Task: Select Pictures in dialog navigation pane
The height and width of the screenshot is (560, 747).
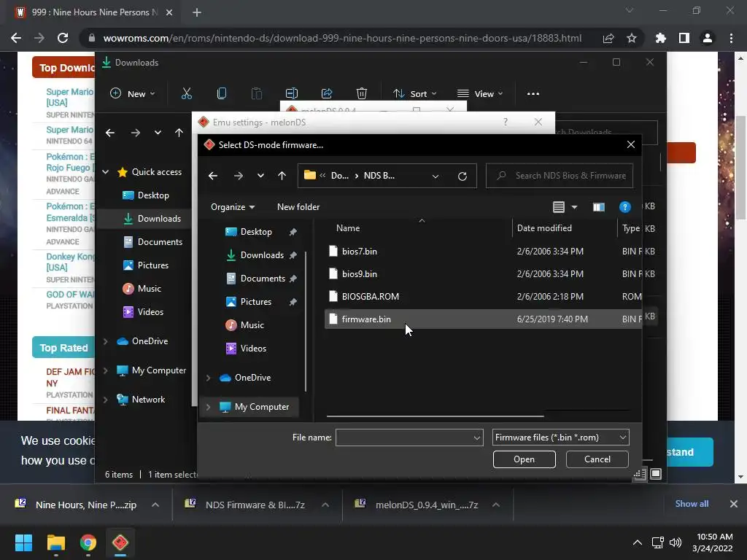Action: click(x=256, y=302)
